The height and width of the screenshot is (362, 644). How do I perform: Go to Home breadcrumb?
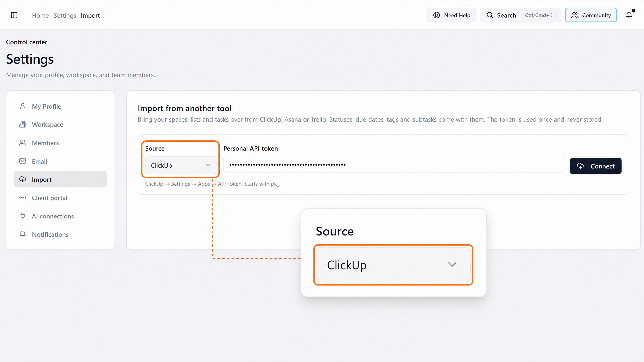click(x=40, y=15)
